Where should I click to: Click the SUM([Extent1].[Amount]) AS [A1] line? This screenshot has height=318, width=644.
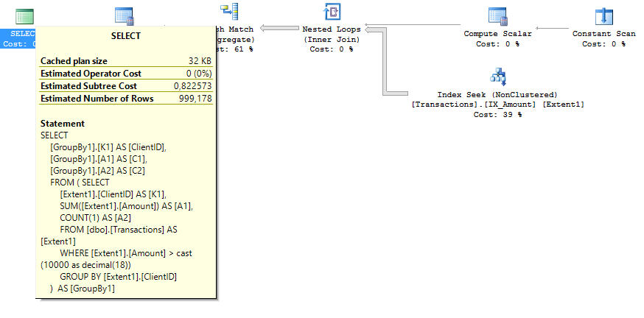tap(127, 206)
